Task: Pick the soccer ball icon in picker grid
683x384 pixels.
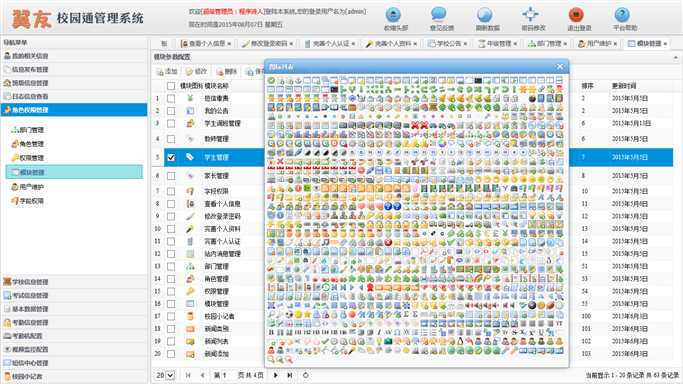Action: [289, 314]
